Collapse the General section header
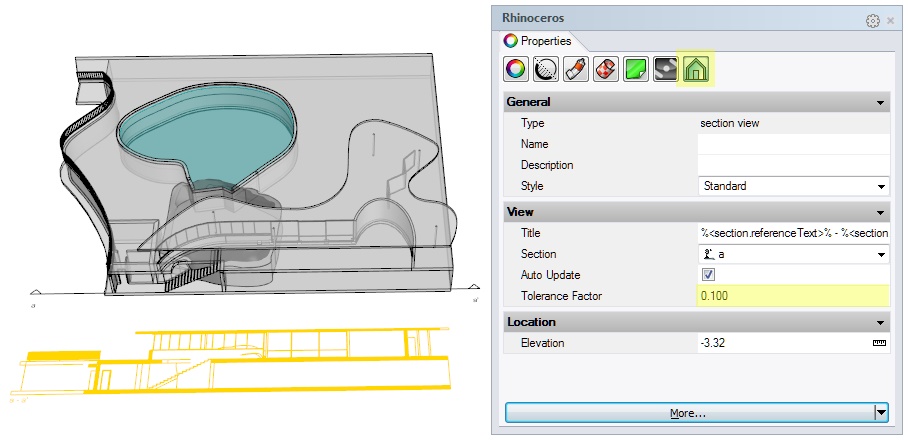This screenshot has height=440, width=908. point(880,102)
